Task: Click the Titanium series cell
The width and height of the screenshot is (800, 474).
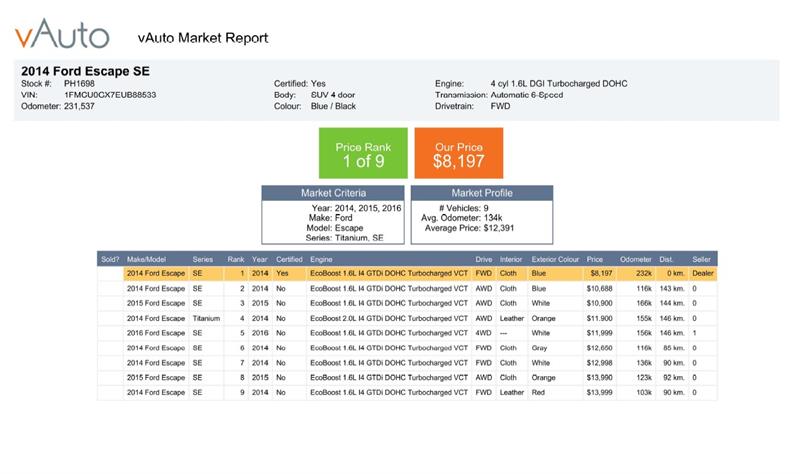Action: (206, 318)
